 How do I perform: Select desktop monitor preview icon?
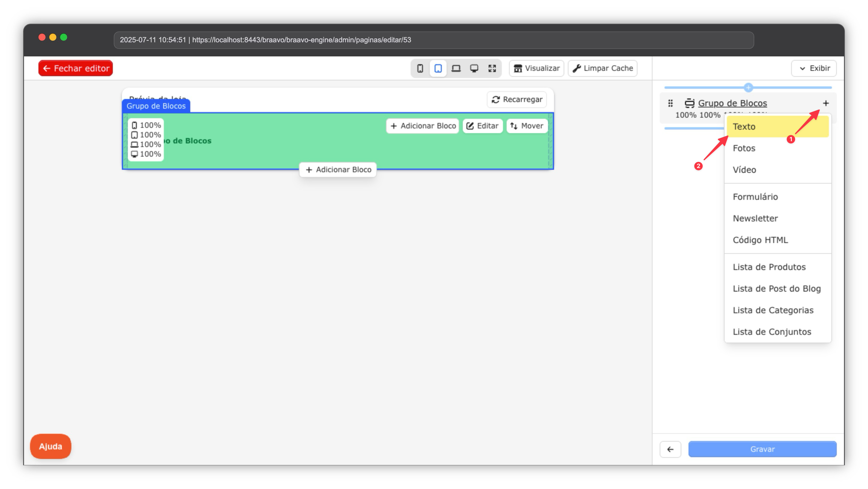coord(474,68)
